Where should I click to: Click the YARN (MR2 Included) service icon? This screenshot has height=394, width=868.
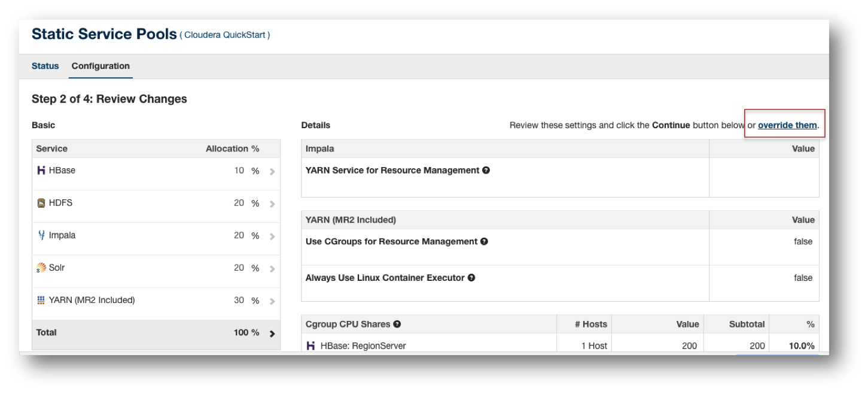(41, 300)
